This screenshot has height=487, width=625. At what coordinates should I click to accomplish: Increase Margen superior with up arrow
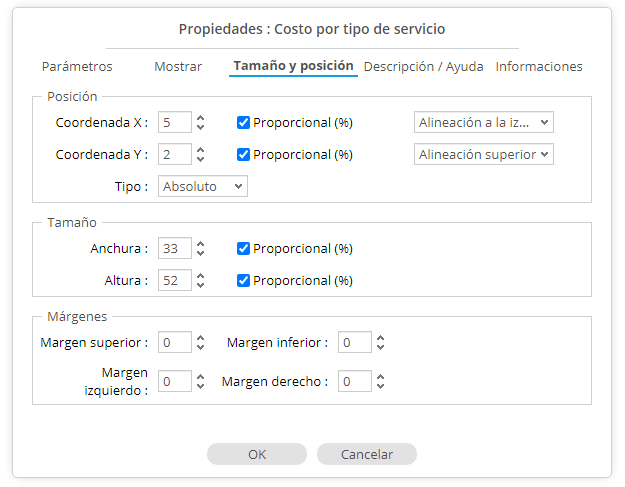coord(201,338)
